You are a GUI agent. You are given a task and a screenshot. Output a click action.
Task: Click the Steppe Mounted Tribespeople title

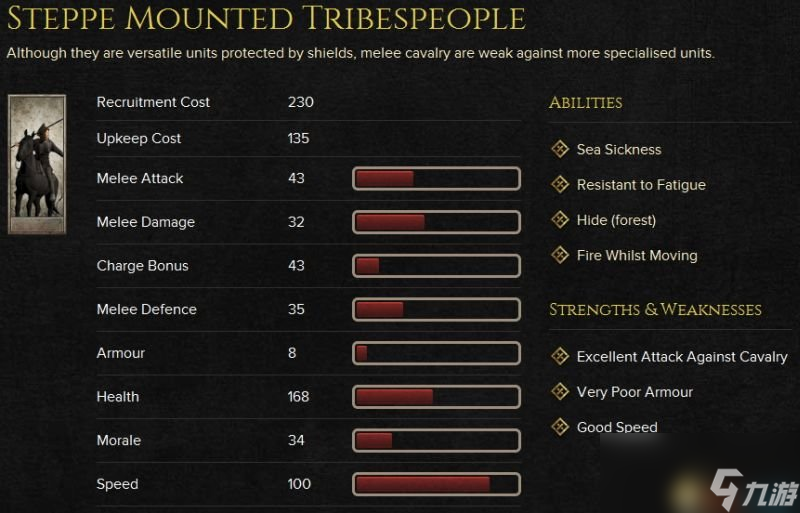click(266, 18)
